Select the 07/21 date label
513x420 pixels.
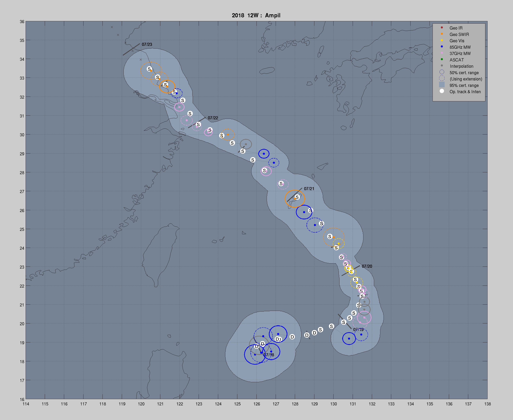pyautogui.click(x=309, y=189)
